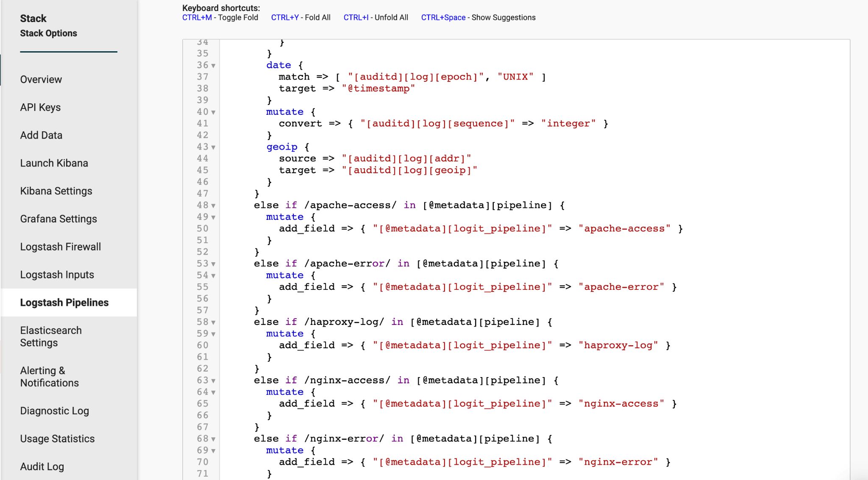This screenshot has height=480, width=868.
Task: Click Launch Kibana in sidebar
Action: coord(54,164)
